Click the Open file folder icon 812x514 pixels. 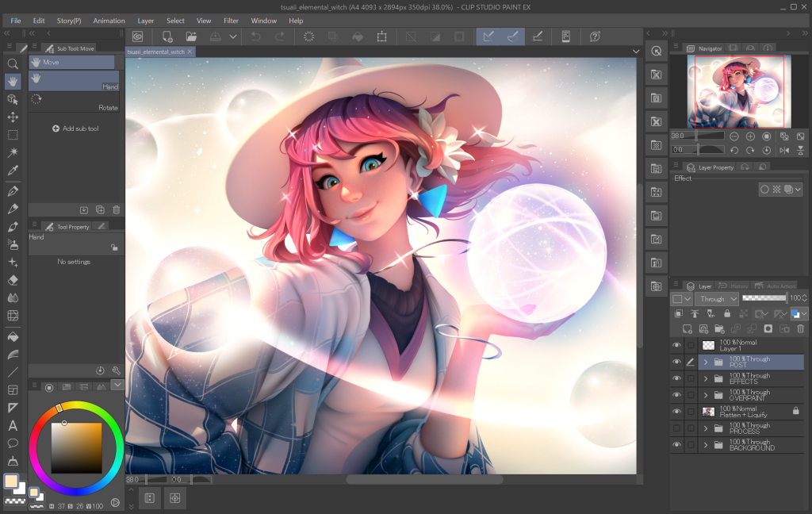point(191,36)
